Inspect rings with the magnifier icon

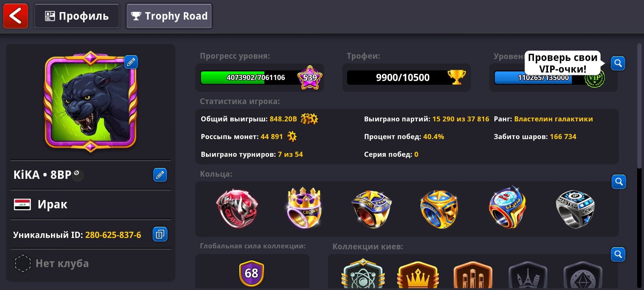[x=619, y=182]
